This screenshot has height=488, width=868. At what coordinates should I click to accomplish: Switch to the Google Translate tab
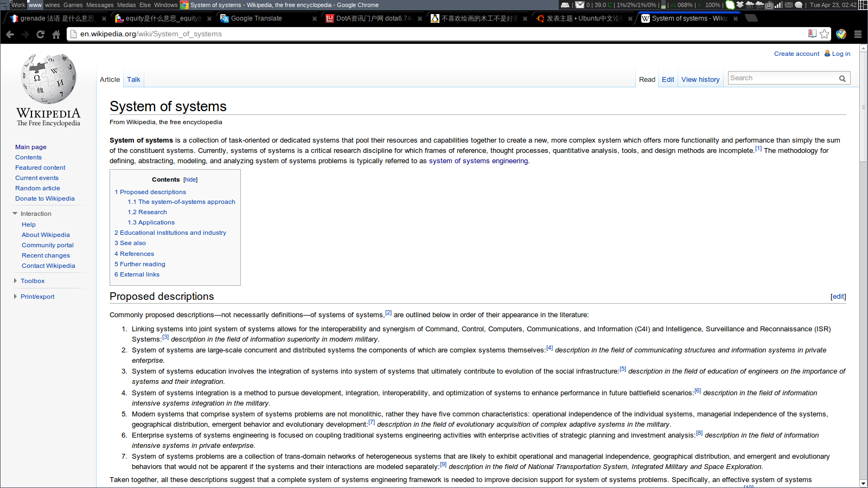click(x=266, y=18)
